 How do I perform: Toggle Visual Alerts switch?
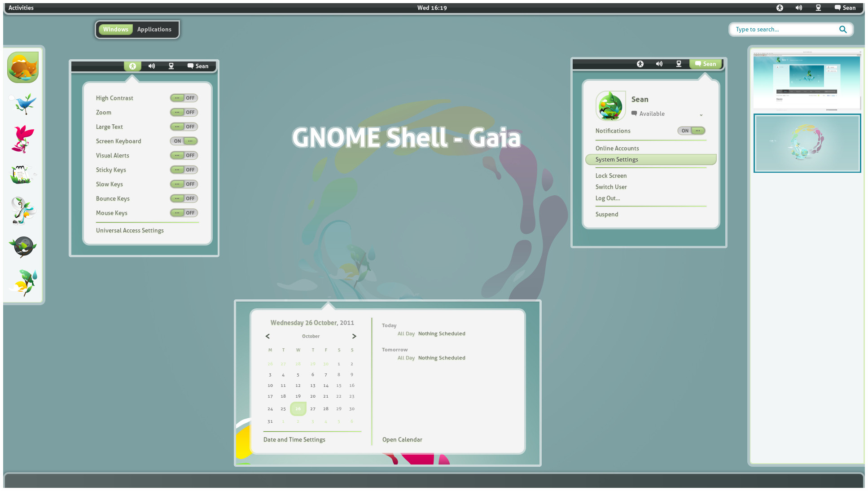[184, 155]
